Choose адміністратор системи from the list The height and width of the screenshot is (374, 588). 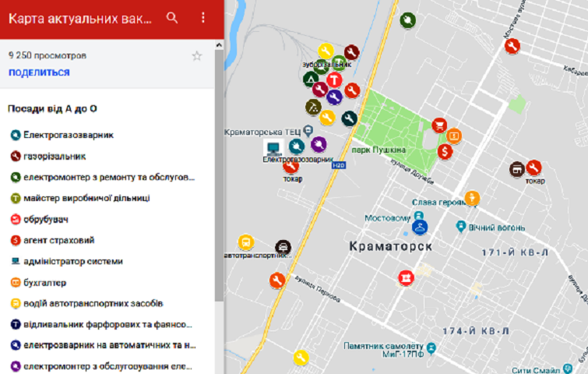tap(72, 261)
